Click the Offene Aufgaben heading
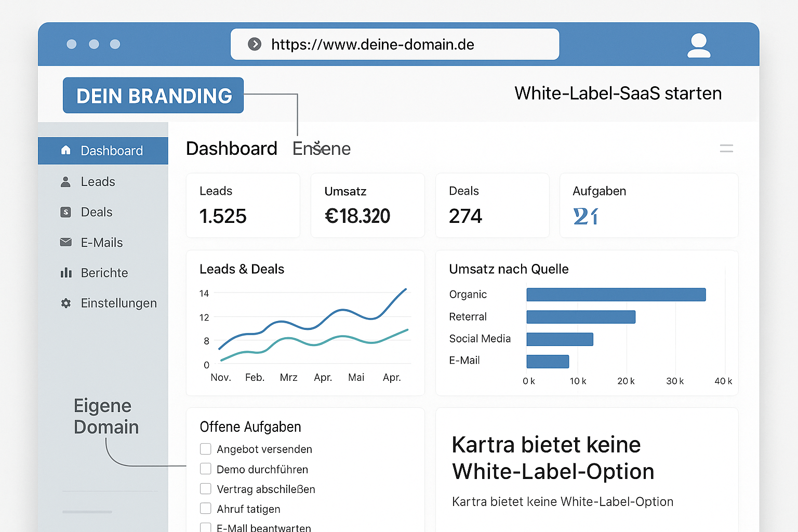Viewport: 798px width, 532px height. pos(250,427)
